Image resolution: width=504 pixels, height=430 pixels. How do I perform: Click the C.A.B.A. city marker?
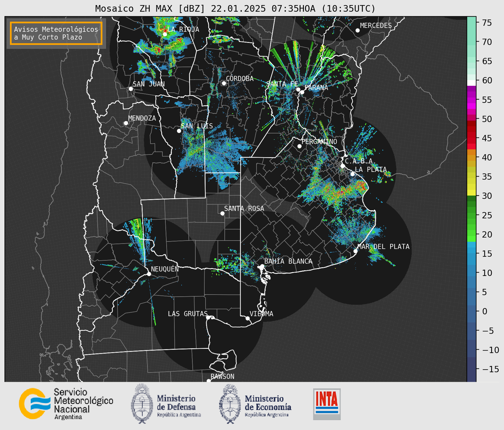(x=343, y=166)
